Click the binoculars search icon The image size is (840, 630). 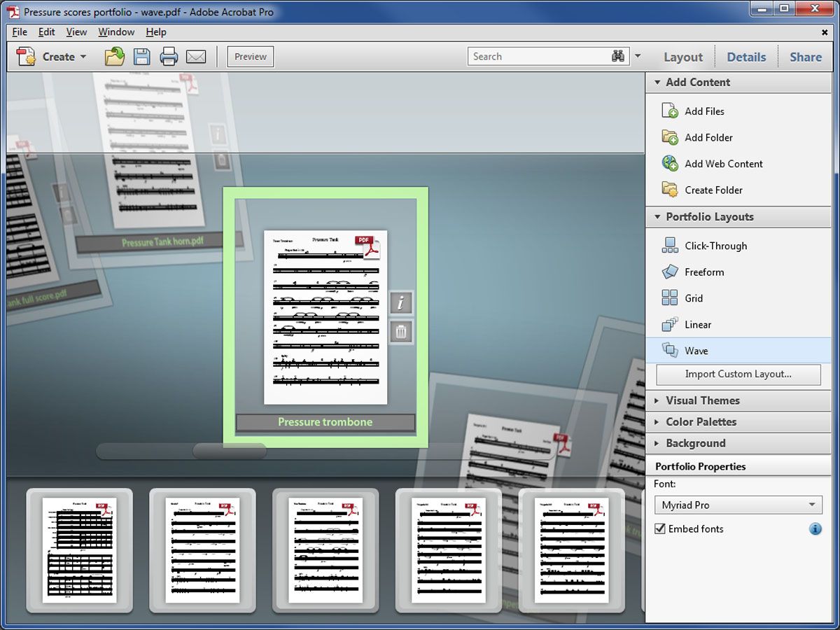pyautogui.click(x=618, y=57)
